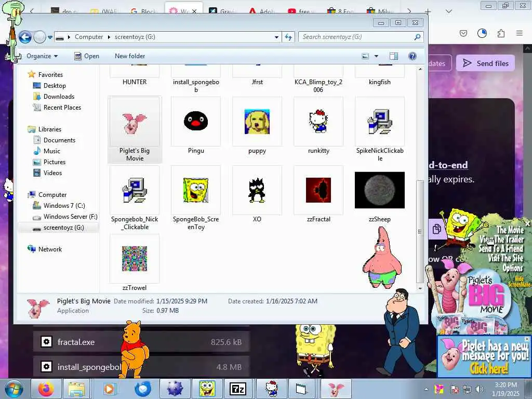
Task: Open Explorer help question mark icon
Action: point(412,56)
